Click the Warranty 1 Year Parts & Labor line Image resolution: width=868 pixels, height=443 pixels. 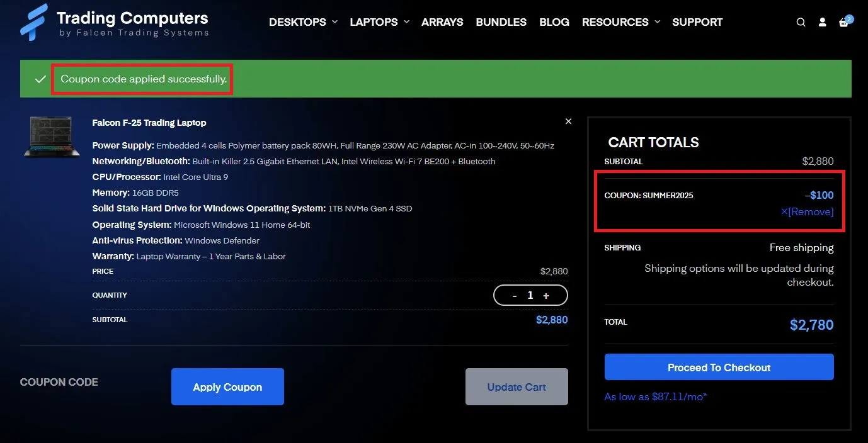click(x=189, y=257)
